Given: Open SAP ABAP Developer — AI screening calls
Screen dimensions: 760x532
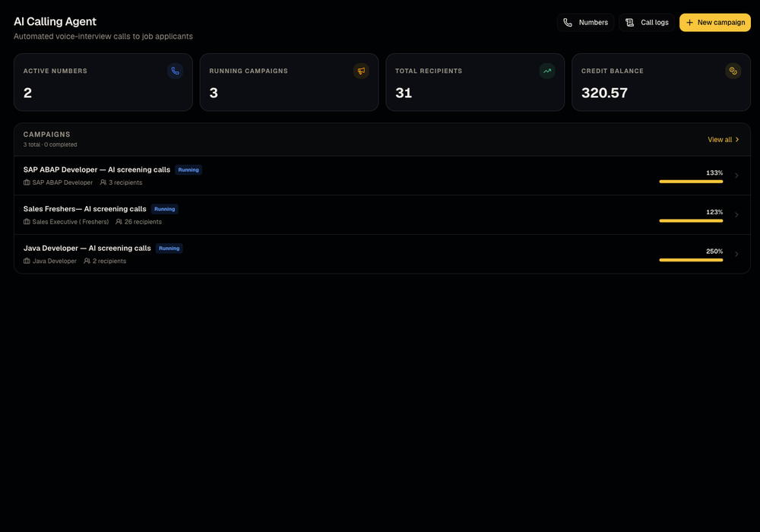Looking at the screenshot, I should click(97, 169).
